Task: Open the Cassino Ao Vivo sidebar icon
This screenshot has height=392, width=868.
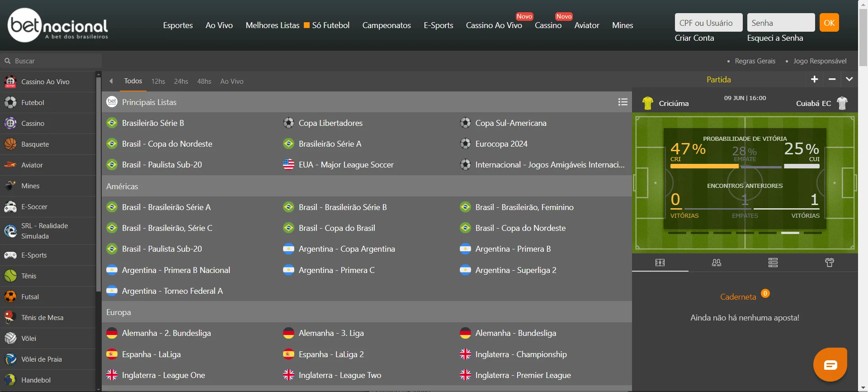Action: pyautogui.click(x=10, y=82)
